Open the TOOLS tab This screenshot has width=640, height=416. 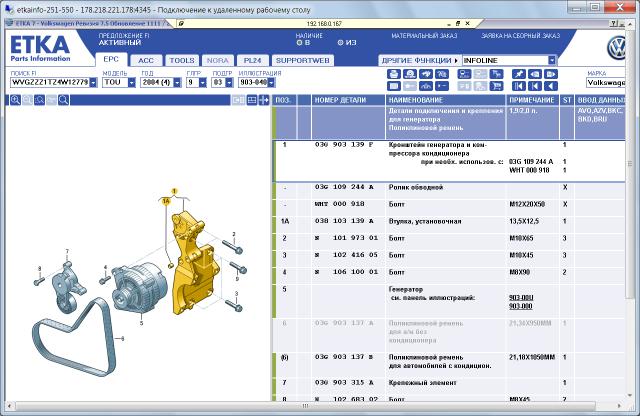coord(182,60)
